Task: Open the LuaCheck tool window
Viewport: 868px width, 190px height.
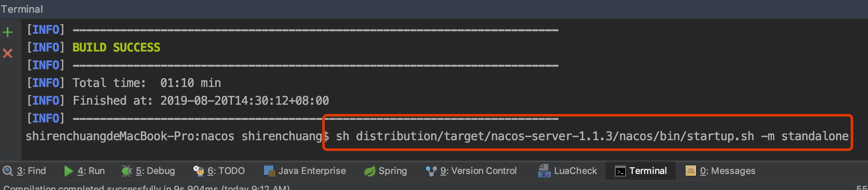Action: point(568,171)
